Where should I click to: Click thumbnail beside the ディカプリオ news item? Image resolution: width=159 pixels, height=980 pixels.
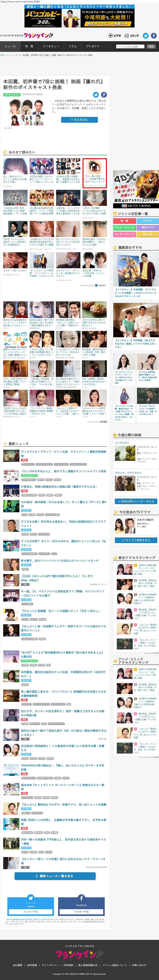11,456
